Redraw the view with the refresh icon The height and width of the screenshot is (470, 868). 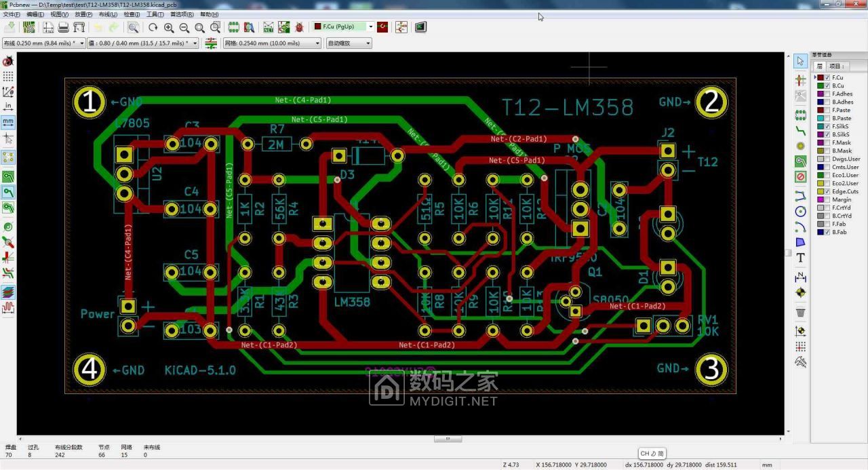[x=153, y=27]
